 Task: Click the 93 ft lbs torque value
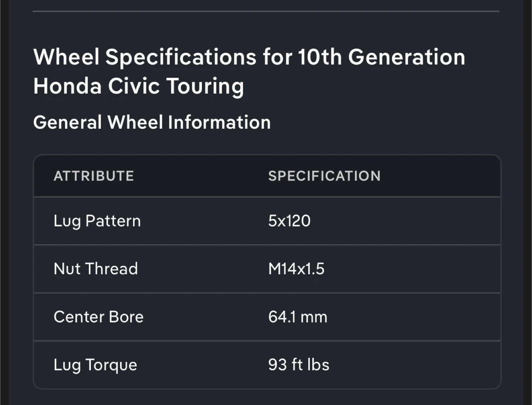click(299, 365)
